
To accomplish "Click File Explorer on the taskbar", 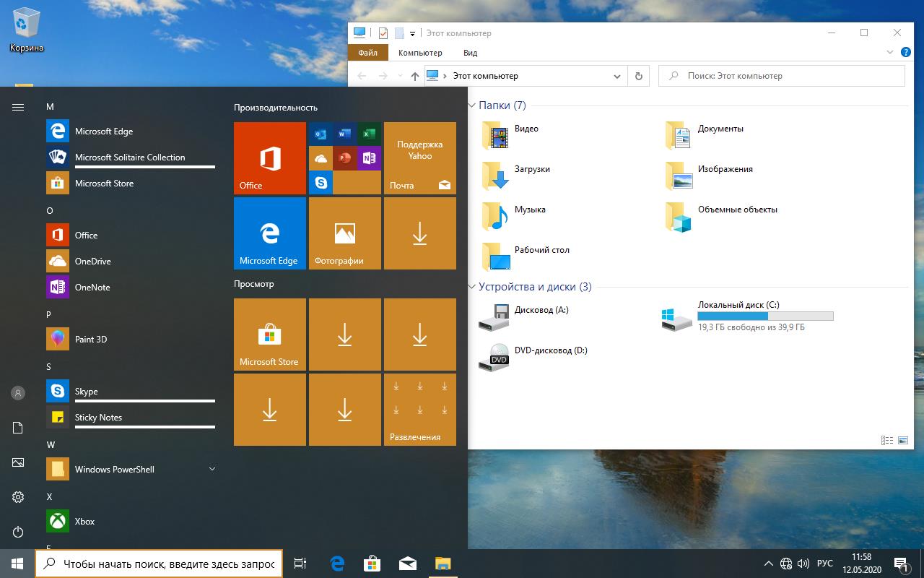I will (x=443, y=564).
